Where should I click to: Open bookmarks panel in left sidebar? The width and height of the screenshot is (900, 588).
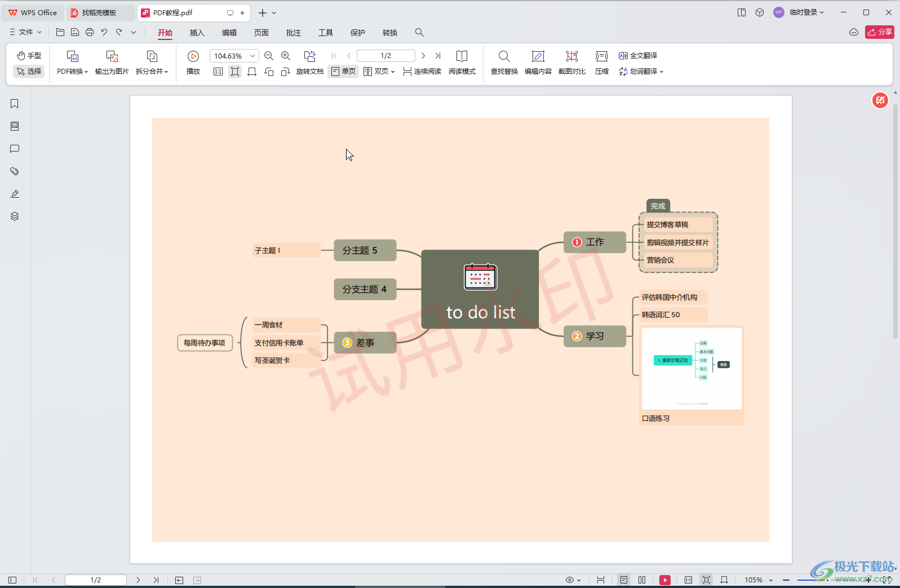pos(15,104)
